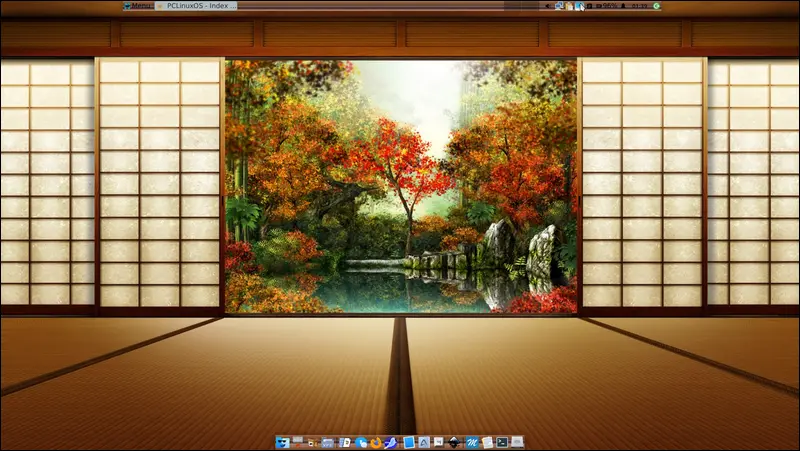Image resolution: width=800 pixels, height=451 pixels.
Task: Open the blue M application dock icon
Action: 472,443
